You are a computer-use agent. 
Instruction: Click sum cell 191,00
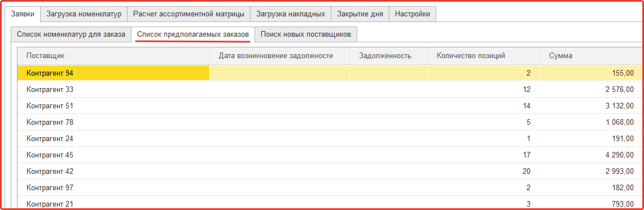[592, 138]
